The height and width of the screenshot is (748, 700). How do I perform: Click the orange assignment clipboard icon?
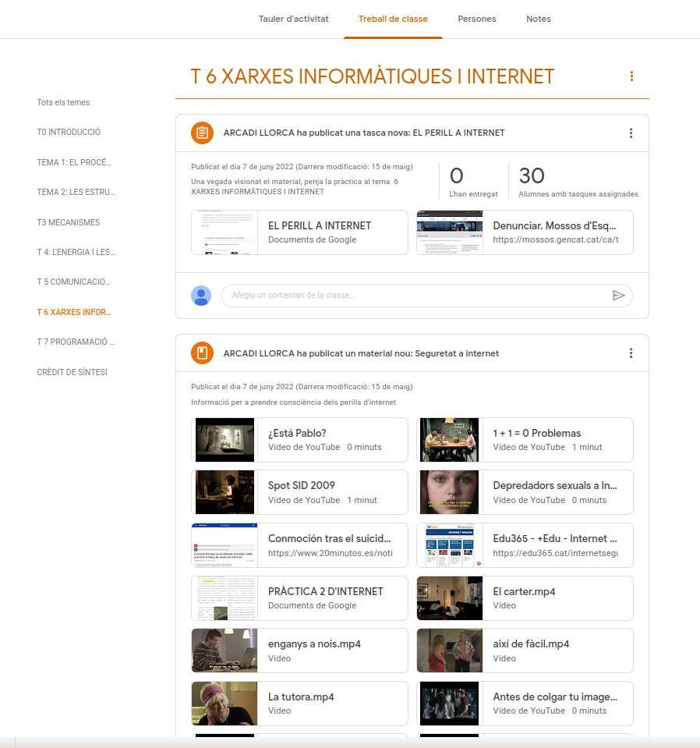click(202, 133)
